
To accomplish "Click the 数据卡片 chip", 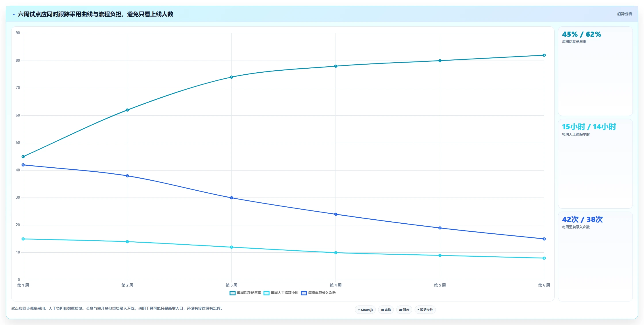I will tap(425, 310).
